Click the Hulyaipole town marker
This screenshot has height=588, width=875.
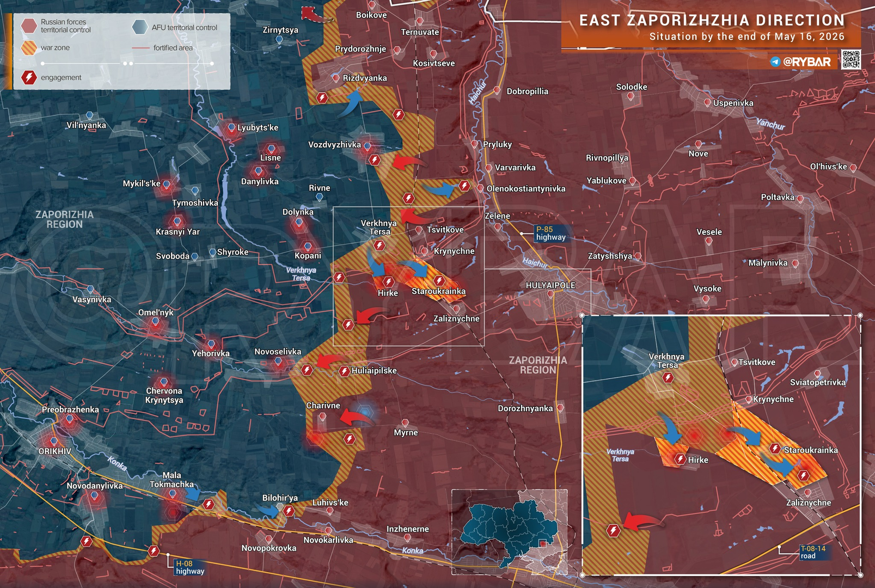[550, 295]
